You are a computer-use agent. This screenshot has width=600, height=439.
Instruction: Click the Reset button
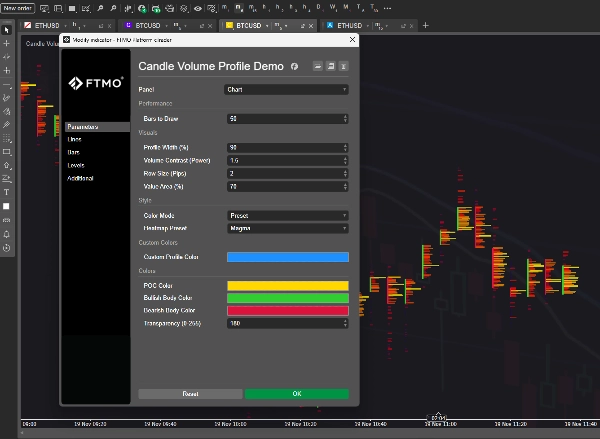tap(190, 394)
